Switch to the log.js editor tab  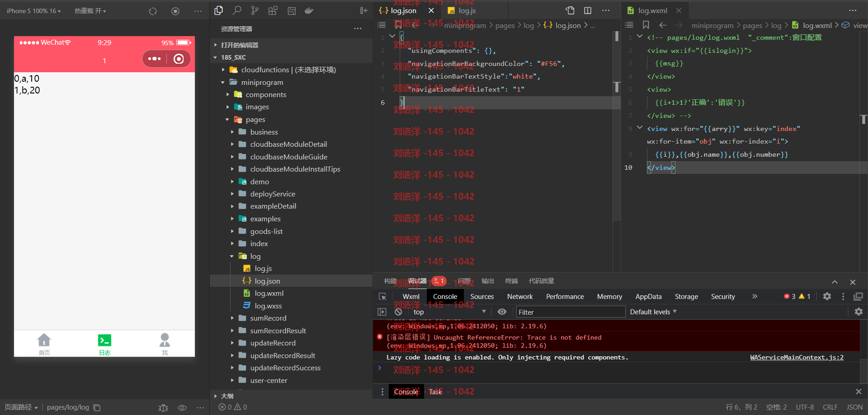click(x=467, y=10)
